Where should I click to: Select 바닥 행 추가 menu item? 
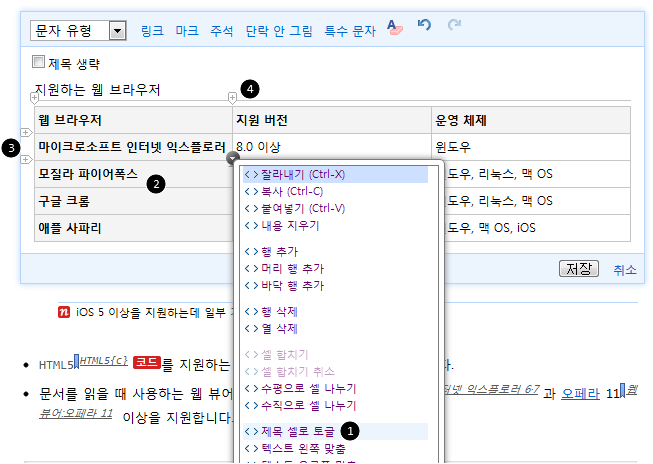pyautogui.click(x=335, y=286)
